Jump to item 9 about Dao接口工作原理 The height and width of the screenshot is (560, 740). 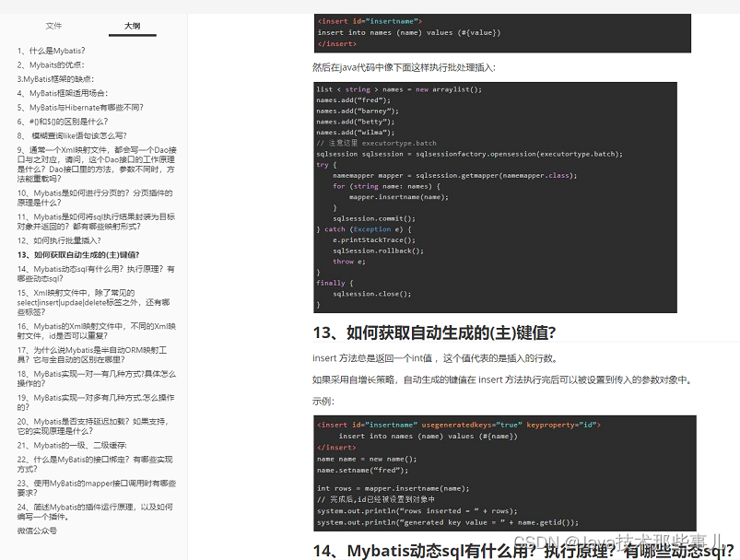pyautogui.click(x=97, y=164)
